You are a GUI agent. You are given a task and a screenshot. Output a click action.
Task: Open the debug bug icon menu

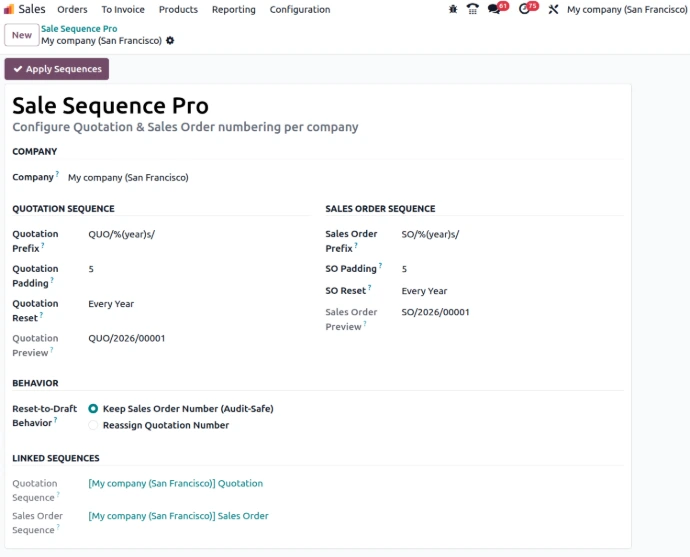(453, 9)
